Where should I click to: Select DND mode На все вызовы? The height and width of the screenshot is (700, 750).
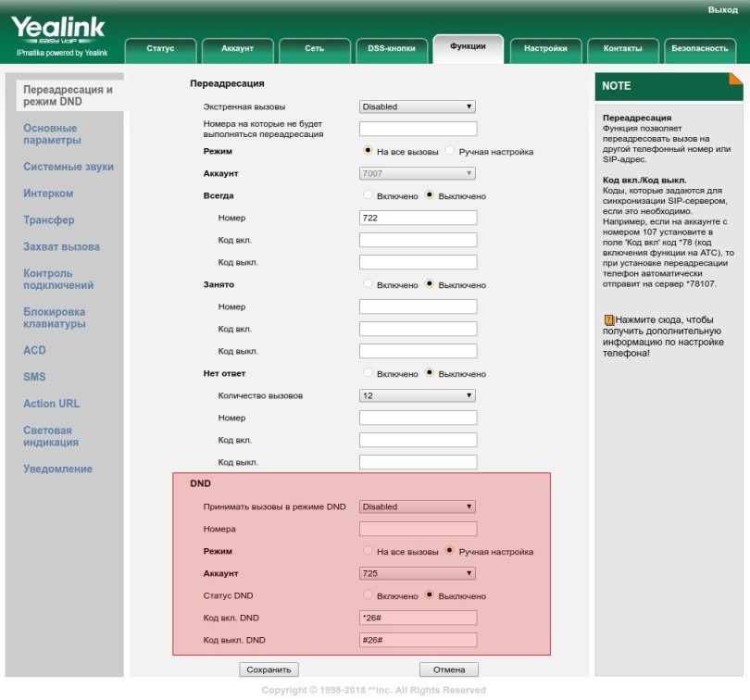(x=368, y=550)
